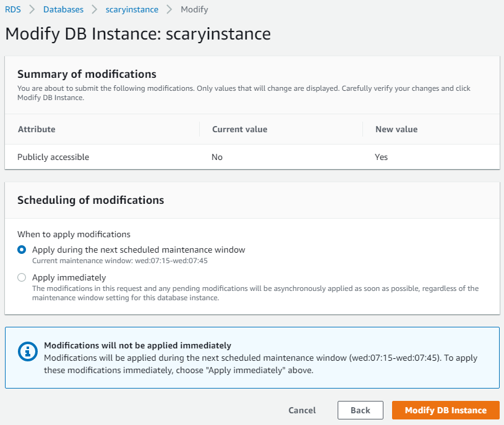This screenshot has height=425, width=504.
Task: Click the chevron after RDS breadcrumb
Action: coord(32,10)
